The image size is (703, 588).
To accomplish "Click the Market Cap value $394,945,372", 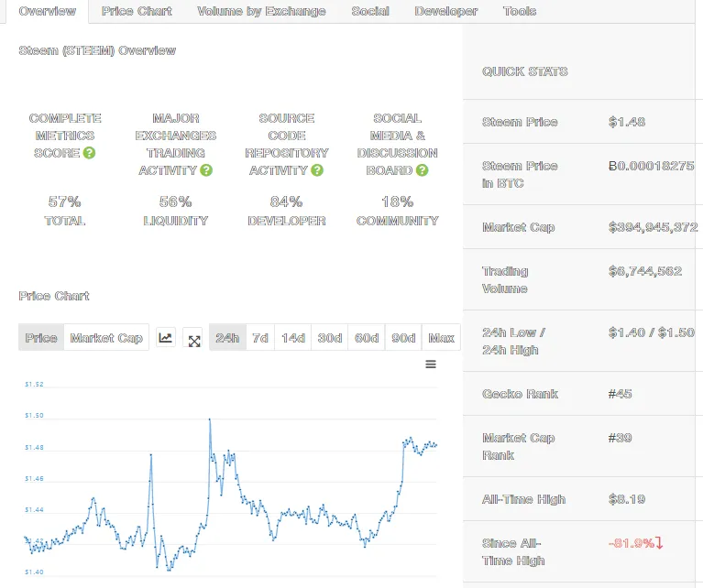I will pos(654,227).
